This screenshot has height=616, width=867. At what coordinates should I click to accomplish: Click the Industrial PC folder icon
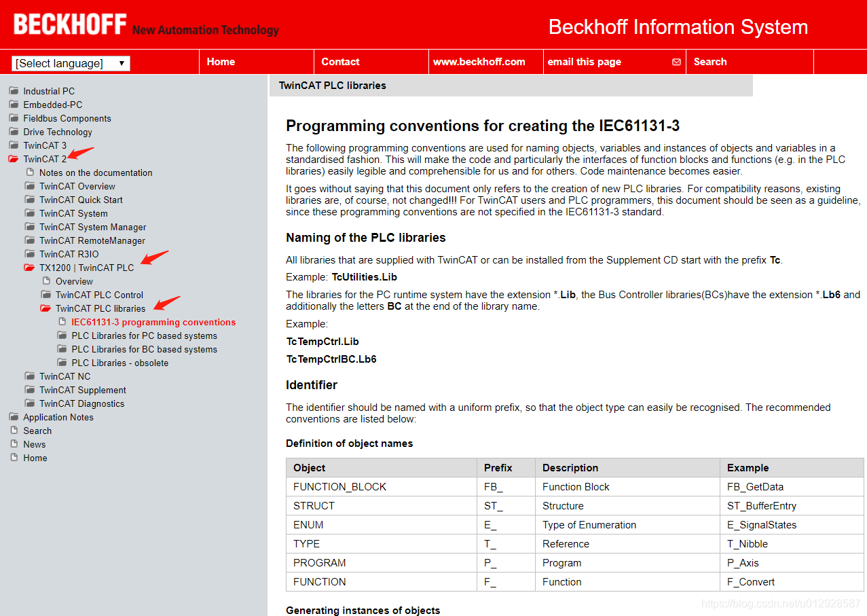(14, 91)
